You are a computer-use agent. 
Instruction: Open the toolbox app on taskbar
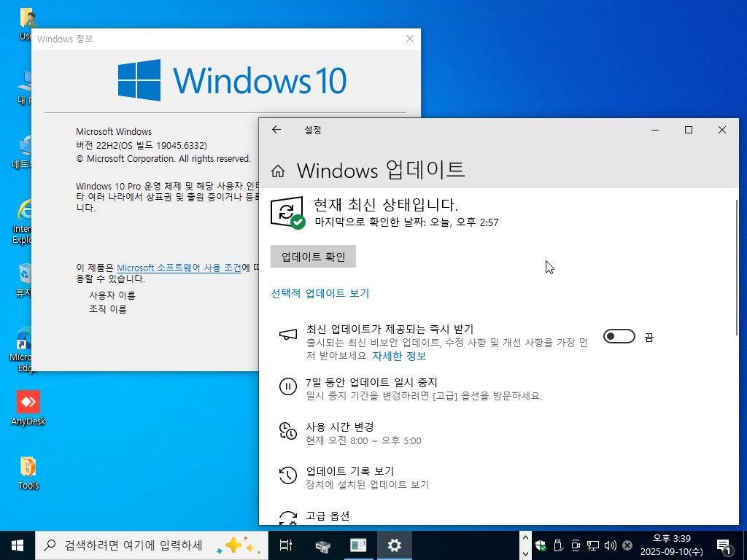(323, 545)
